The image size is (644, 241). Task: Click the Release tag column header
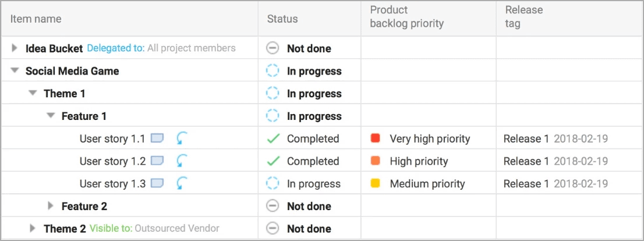[x=523, y=17]
